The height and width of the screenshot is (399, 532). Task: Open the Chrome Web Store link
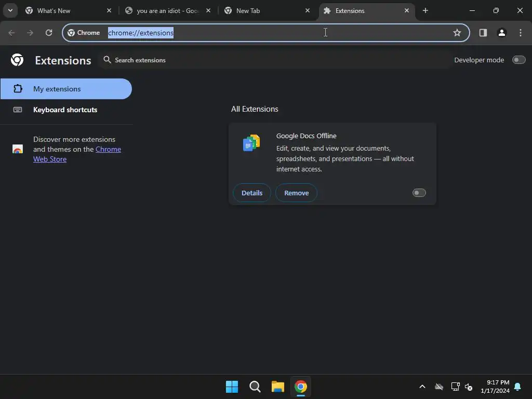pyautogui.click(x=77, y=154)
